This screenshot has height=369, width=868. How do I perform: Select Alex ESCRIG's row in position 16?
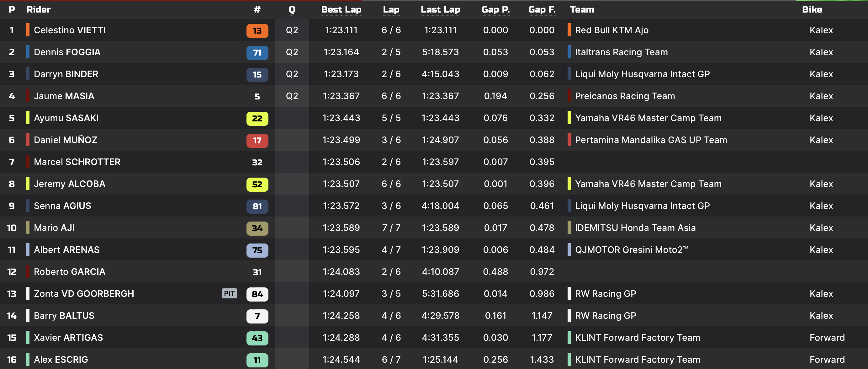[x=434, y=359]
